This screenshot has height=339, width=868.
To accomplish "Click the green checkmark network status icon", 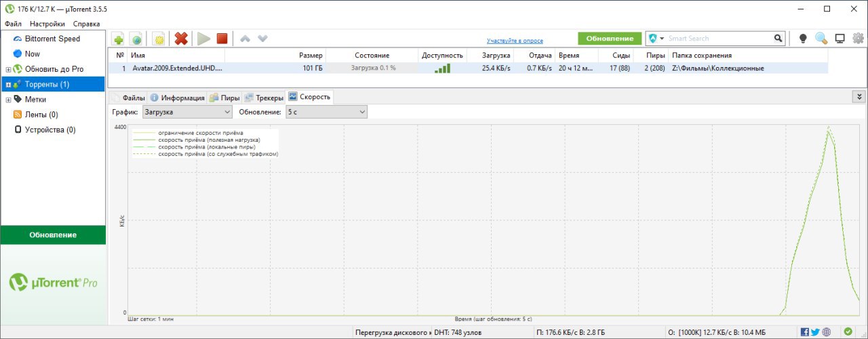I will [x=848, y=332].
